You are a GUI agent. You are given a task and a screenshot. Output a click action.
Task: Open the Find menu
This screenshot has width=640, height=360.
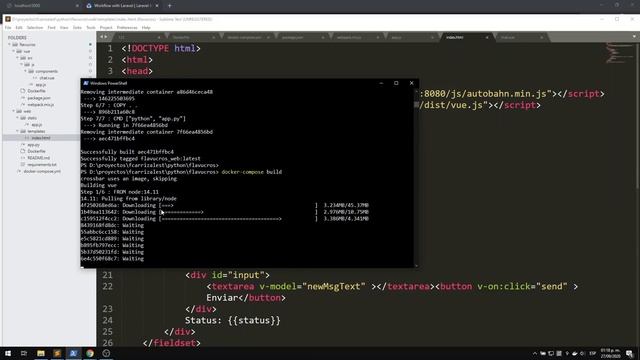[51, 27]
